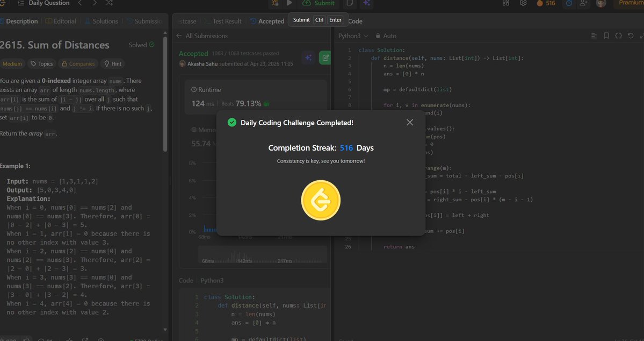The width and height of the screenshot is (644, 341).
Task: Reset code with the undo arrow icon
Action: 631,36
